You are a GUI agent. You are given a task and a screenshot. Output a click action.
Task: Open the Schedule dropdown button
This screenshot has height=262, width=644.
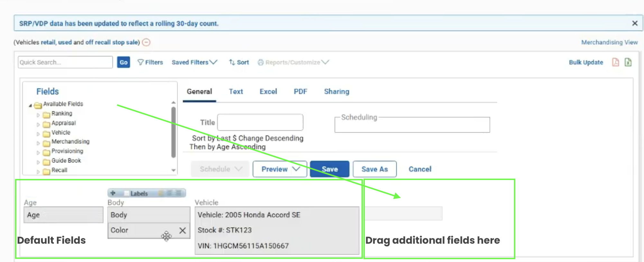tap(220, 169)
